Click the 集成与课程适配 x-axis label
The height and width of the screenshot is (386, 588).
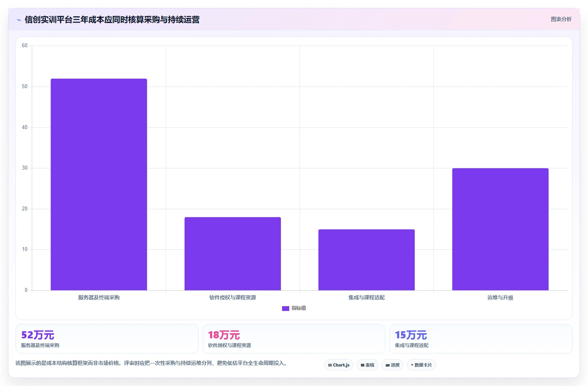[x=366, y=297]
